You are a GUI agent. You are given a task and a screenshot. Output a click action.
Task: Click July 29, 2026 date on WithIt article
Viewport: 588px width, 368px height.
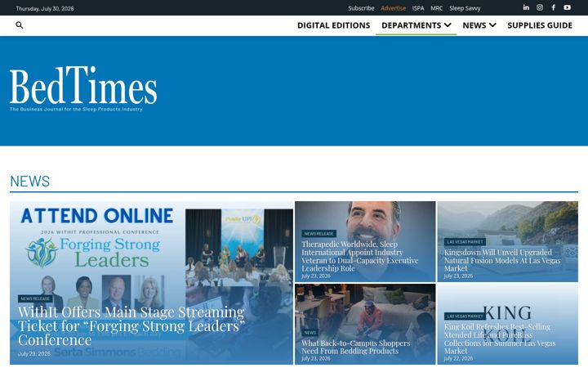point(34,354)
